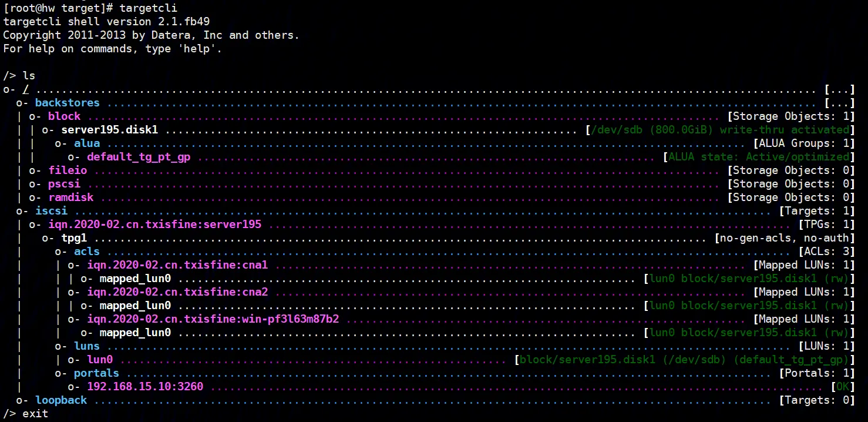This screenshot has width=868, height=422.
Task: Select the luns node
Action: 87,346
